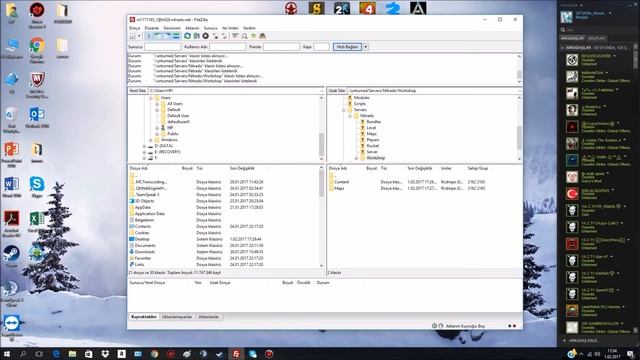Toggle the message log display toolbar button

pos(149,36)
